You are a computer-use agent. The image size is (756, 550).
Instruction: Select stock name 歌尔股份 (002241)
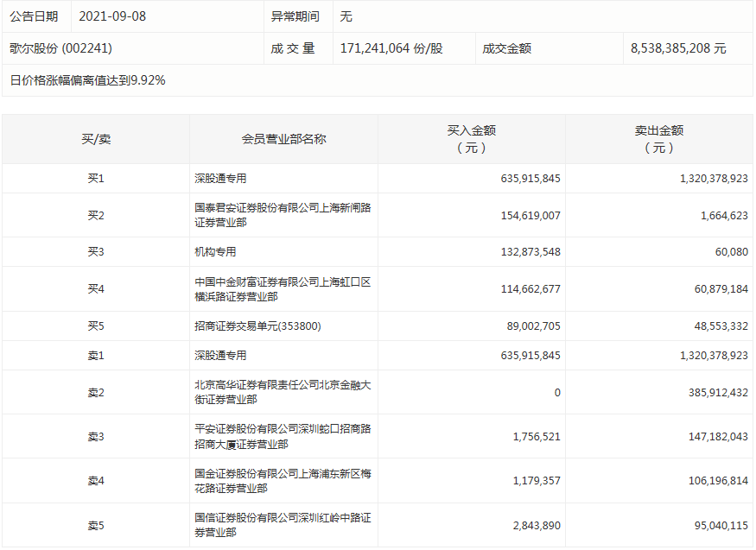tap(60, 48)
